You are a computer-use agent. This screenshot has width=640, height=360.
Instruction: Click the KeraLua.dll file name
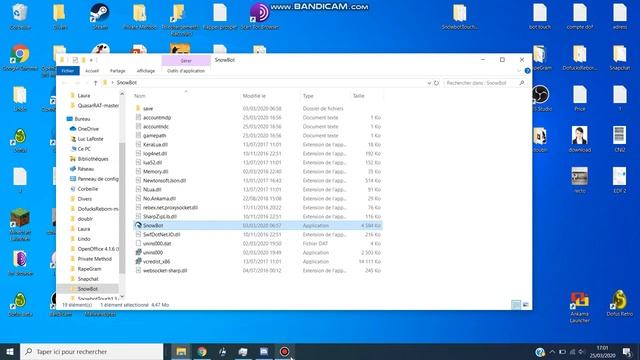click(155, 144)
